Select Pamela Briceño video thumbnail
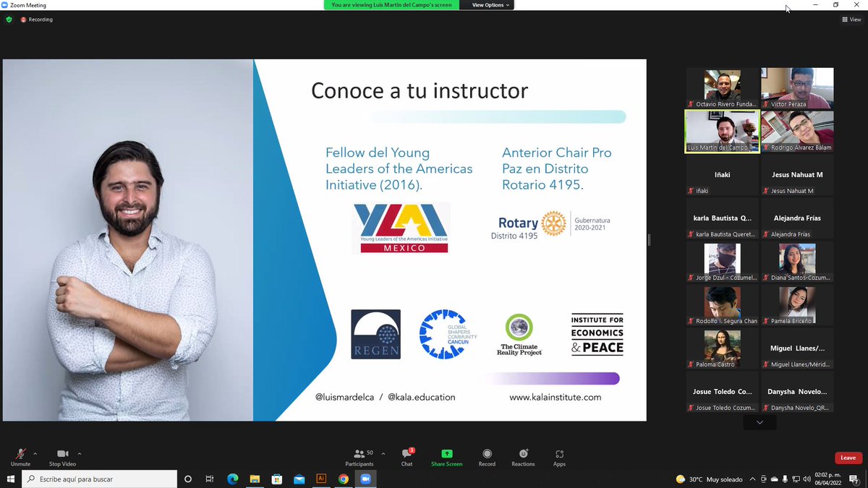The image size is (868, 488). [797, 305]
